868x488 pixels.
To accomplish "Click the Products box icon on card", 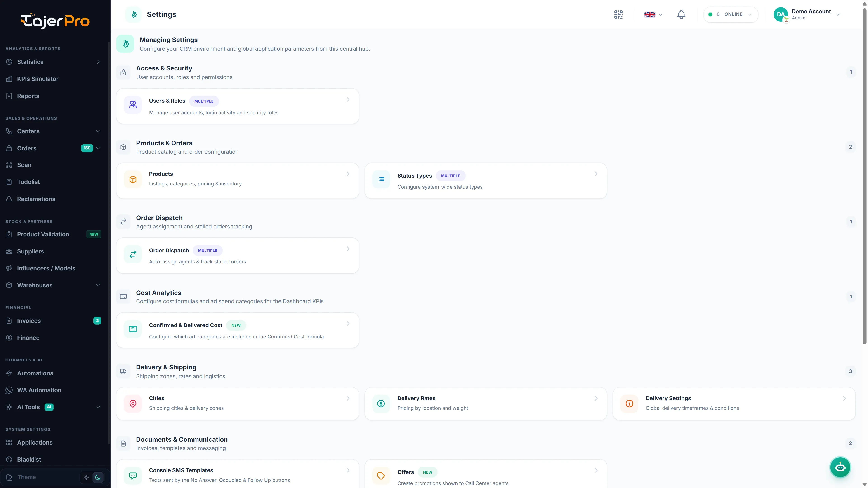I will 133,180.
